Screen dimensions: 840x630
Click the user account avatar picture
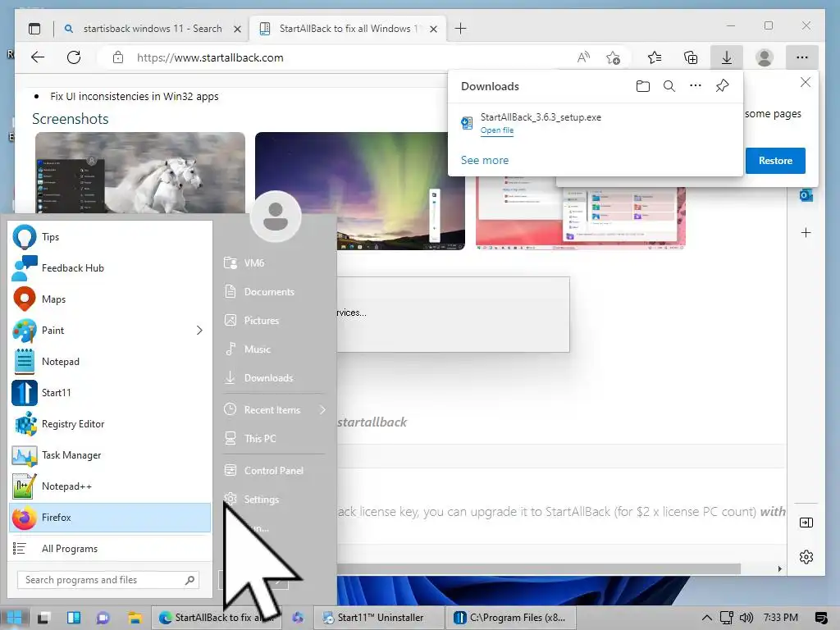pos(276,217)
